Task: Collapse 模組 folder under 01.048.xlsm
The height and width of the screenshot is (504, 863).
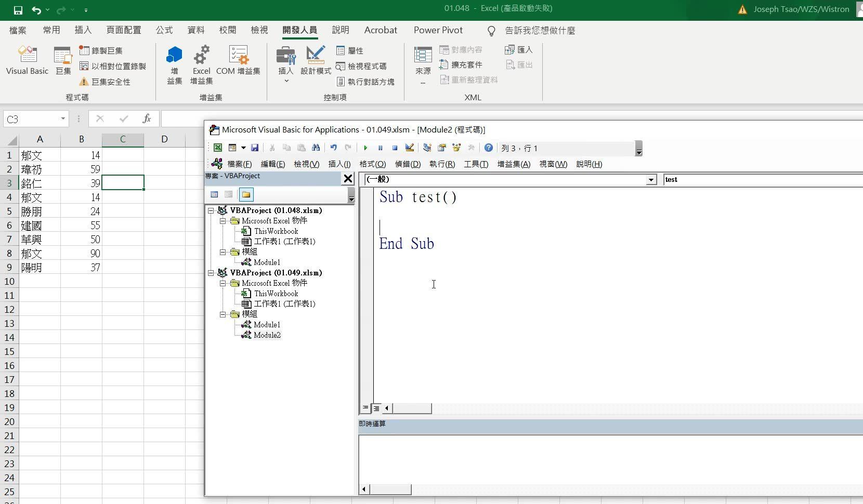Action: (x=223, y=252)
